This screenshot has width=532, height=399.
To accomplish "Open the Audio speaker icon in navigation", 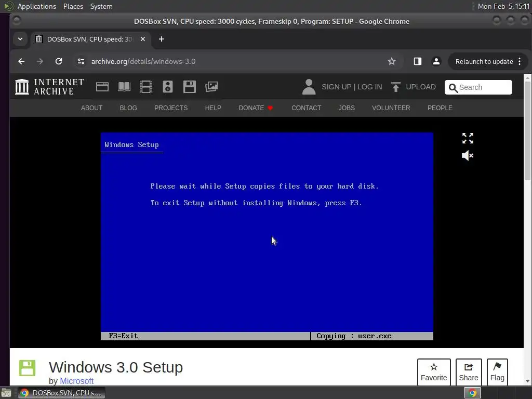I will 168,87.
